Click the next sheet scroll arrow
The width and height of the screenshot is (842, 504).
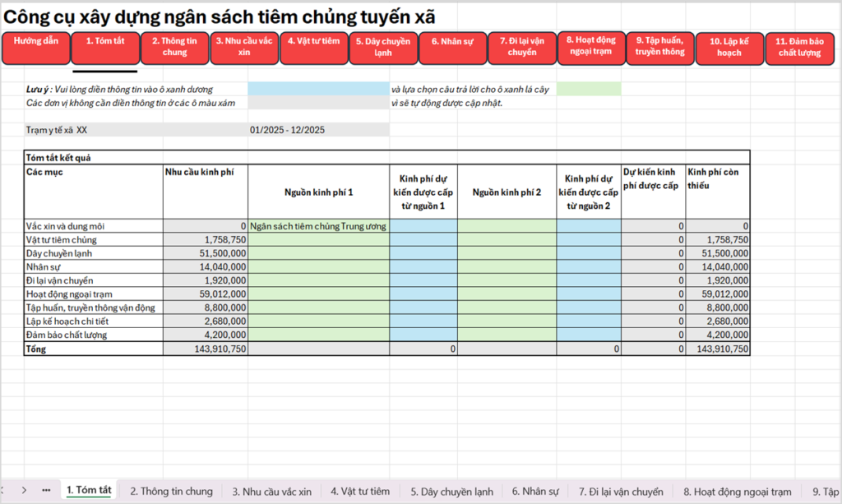[x=25, y=490]
